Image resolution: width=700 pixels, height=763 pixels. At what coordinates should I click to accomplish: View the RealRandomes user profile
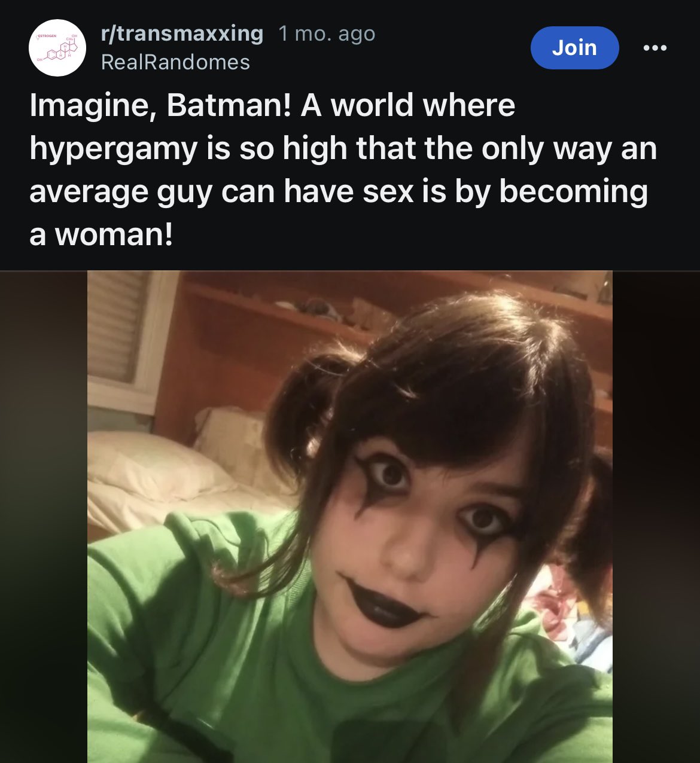pos(175,62)
